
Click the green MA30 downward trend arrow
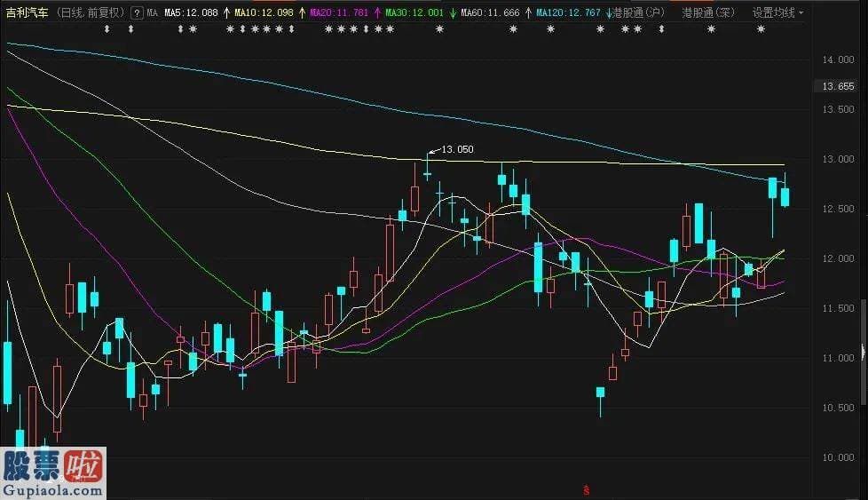[453, 12]
